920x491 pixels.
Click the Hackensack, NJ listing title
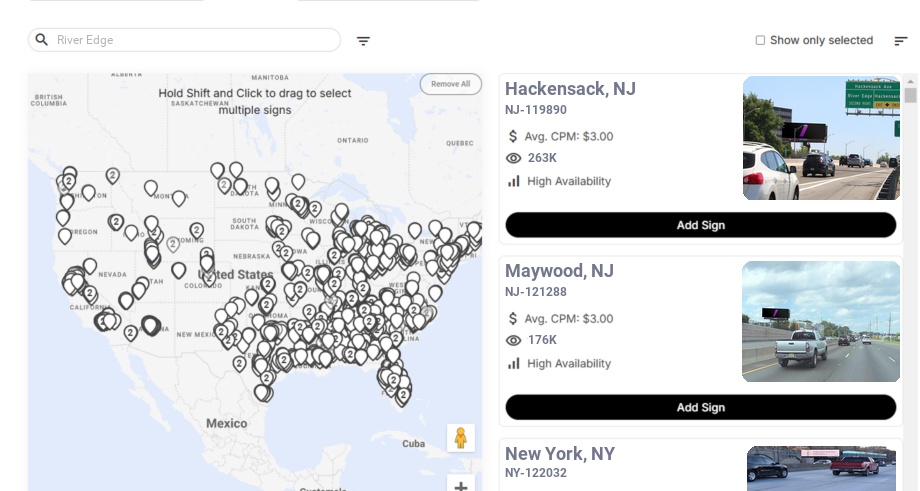coord(570,89)
